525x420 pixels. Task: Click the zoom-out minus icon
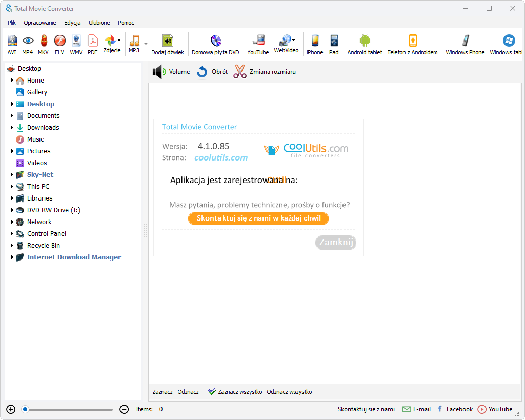click(124, 409)
